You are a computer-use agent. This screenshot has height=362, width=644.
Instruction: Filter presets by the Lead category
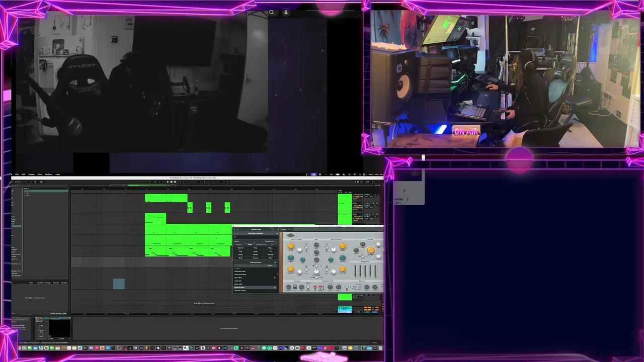coord(255,251)
